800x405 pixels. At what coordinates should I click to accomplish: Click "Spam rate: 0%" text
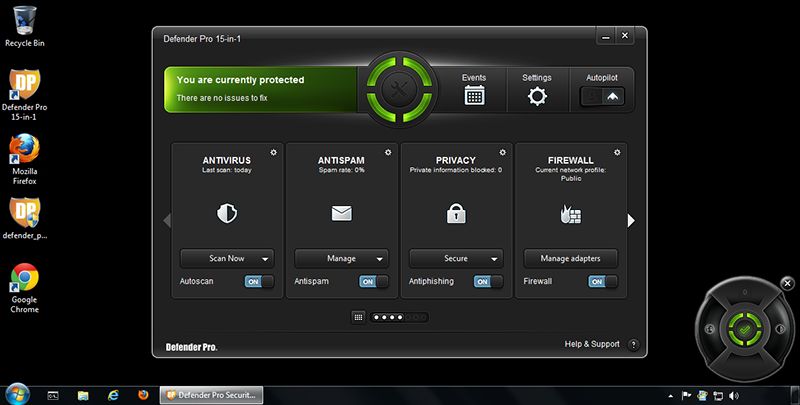(x=341, y=170)
